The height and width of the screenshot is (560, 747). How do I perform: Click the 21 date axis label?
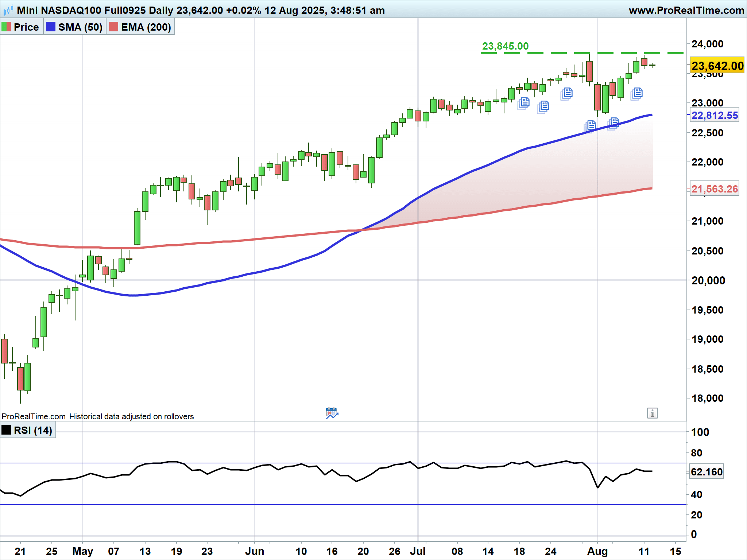click(20, 551)
